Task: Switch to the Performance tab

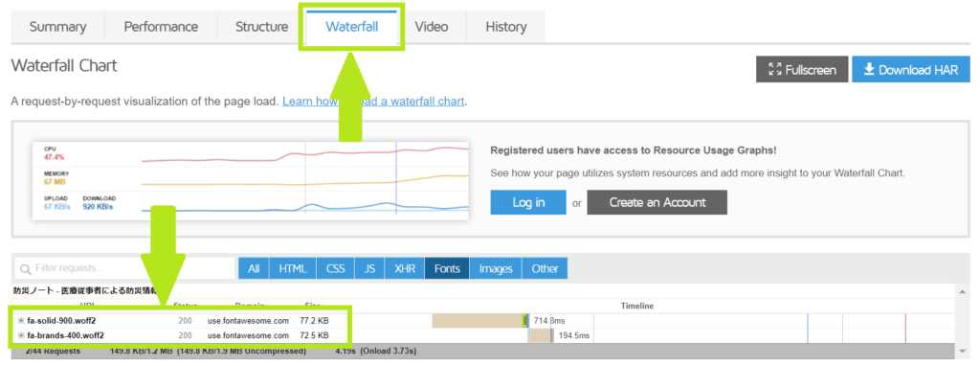Action: pos(161,27)
